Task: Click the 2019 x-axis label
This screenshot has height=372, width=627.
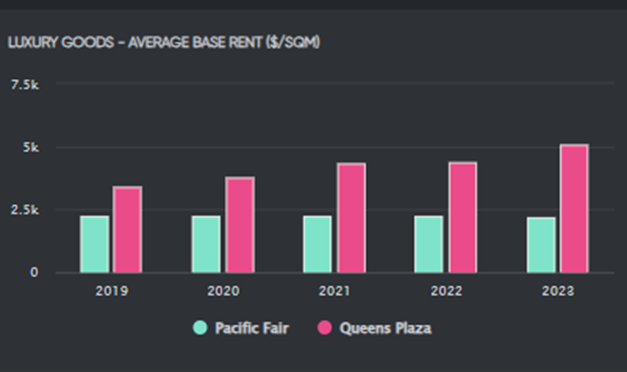Action: 112,291
